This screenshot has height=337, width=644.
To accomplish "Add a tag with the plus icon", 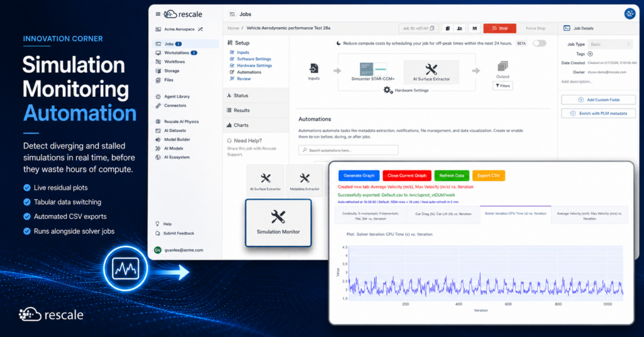I will coord(590,54).
